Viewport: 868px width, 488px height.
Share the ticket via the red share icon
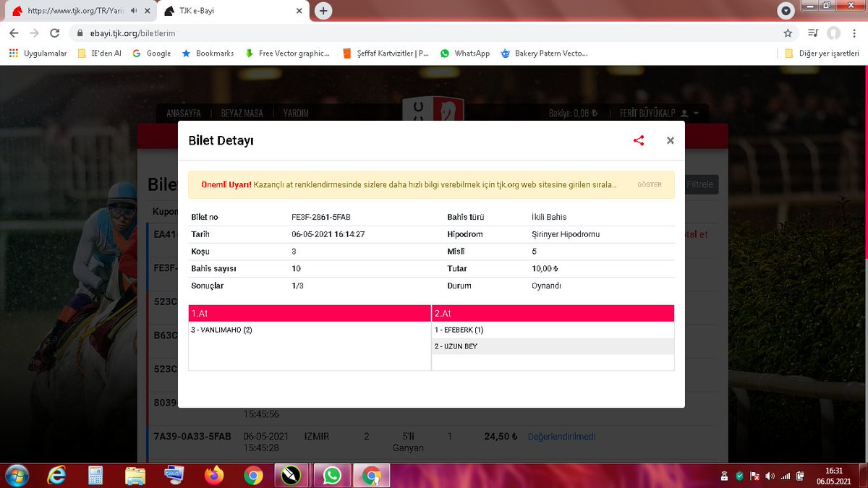(639, 141)
